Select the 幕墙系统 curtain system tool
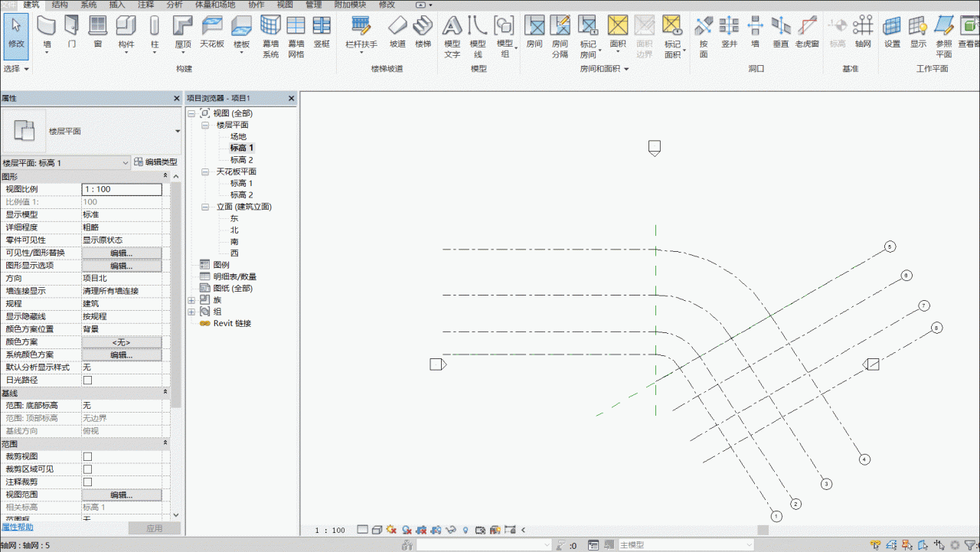 tap(271, 37)
